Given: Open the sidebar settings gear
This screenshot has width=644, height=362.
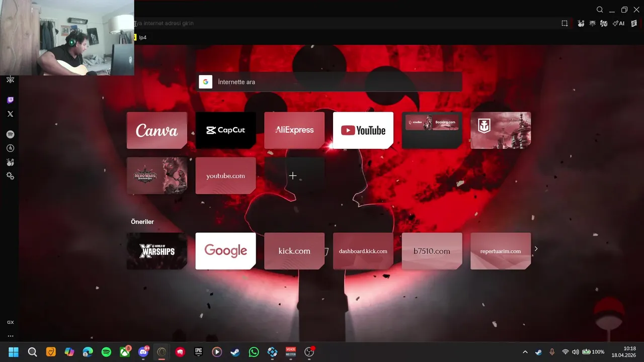Looking at the screenshot, I should (x=10, y=176).
